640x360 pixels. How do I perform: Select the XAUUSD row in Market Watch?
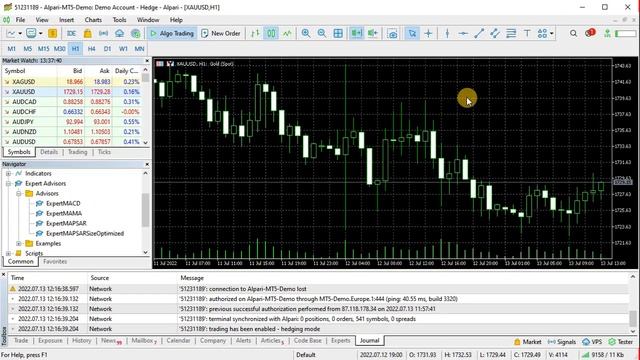click(72, 92)
